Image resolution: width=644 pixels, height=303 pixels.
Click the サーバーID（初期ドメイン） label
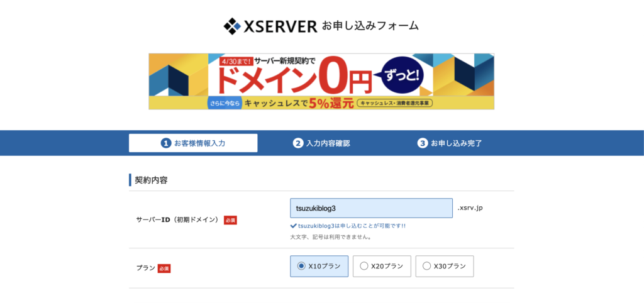[x=177, y=219]
